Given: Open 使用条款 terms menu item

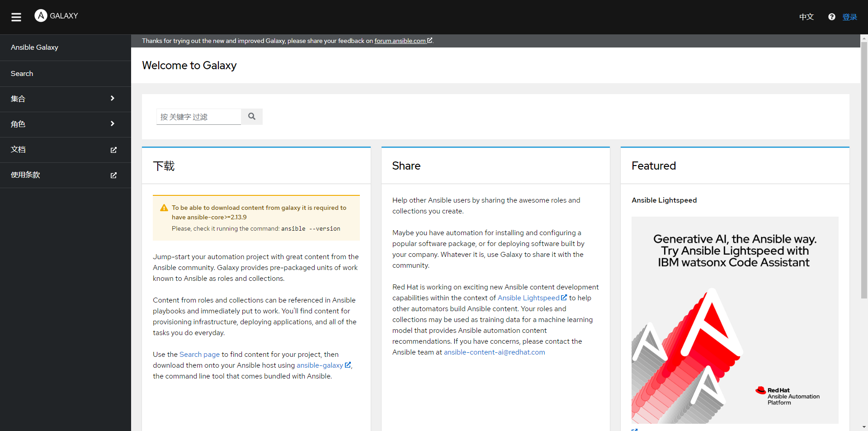Looking at the screenshot, I should [x=66, y=175].
